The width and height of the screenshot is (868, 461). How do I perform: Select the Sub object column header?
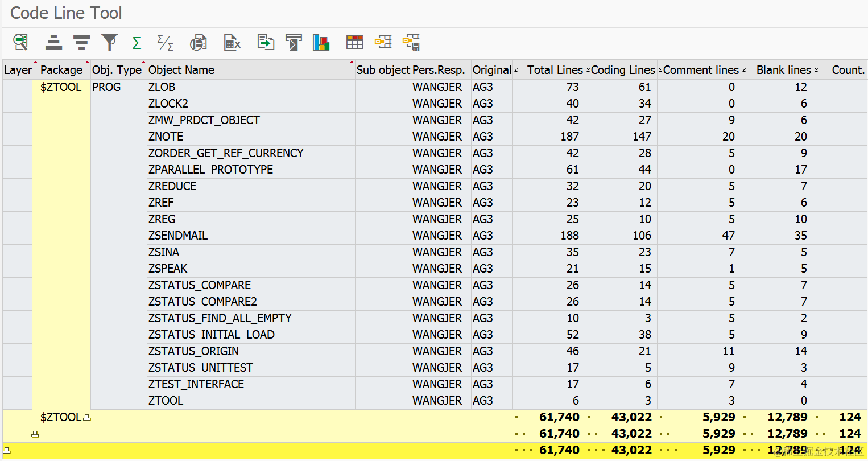point(383,70)
